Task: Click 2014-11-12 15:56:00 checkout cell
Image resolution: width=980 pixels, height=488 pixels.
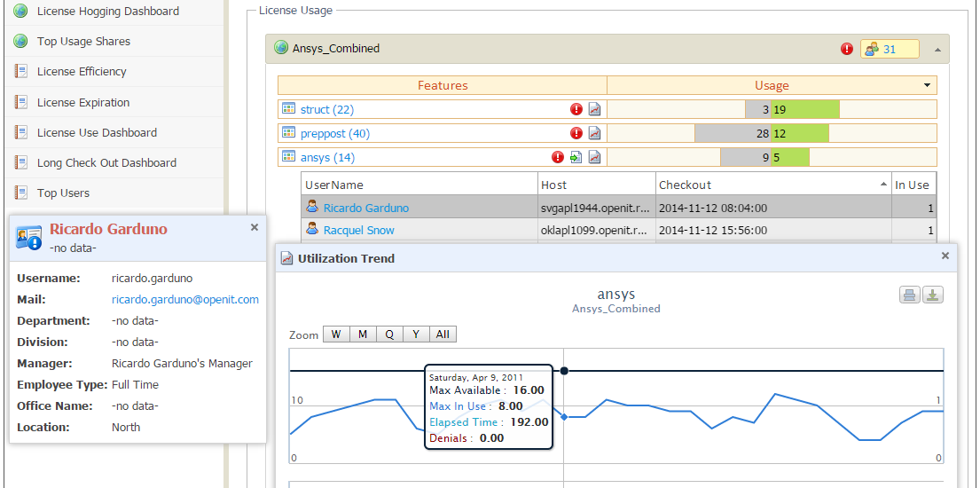Action: (773, 230)
